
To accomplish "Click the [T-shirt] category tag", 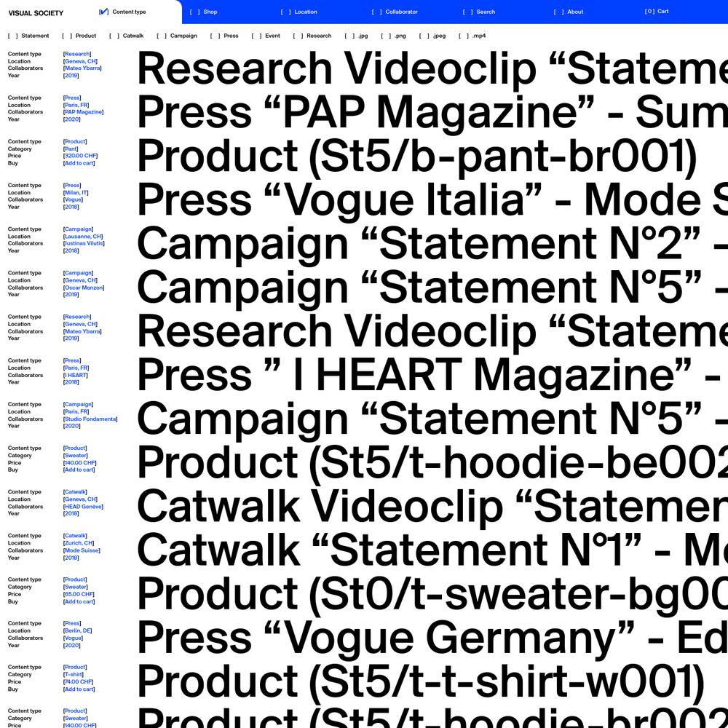I will click(x=74, y=674).
